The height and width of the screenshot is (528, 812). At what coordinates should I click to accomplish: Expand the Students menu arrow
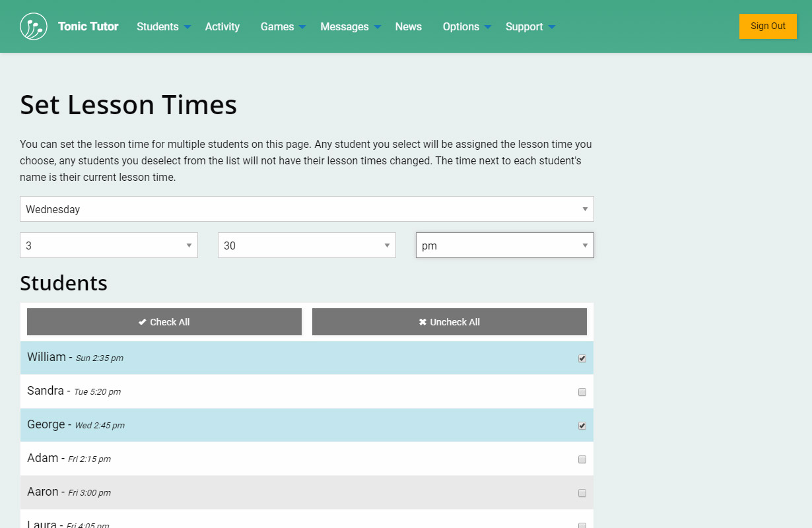click(x=187, y=27)
